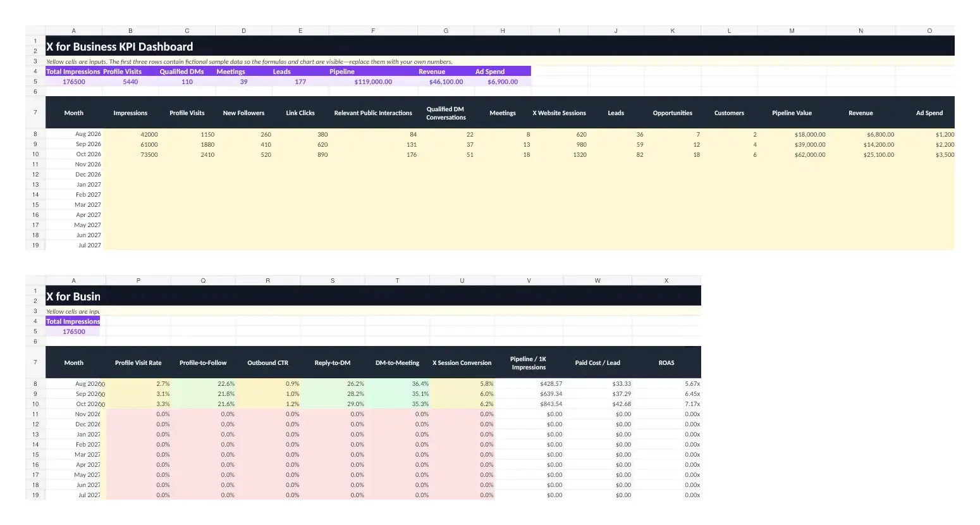Click the "ROAS" column heading
This screenshot has width=980, height=525.
pyautogui.click(x=666, y=362)
